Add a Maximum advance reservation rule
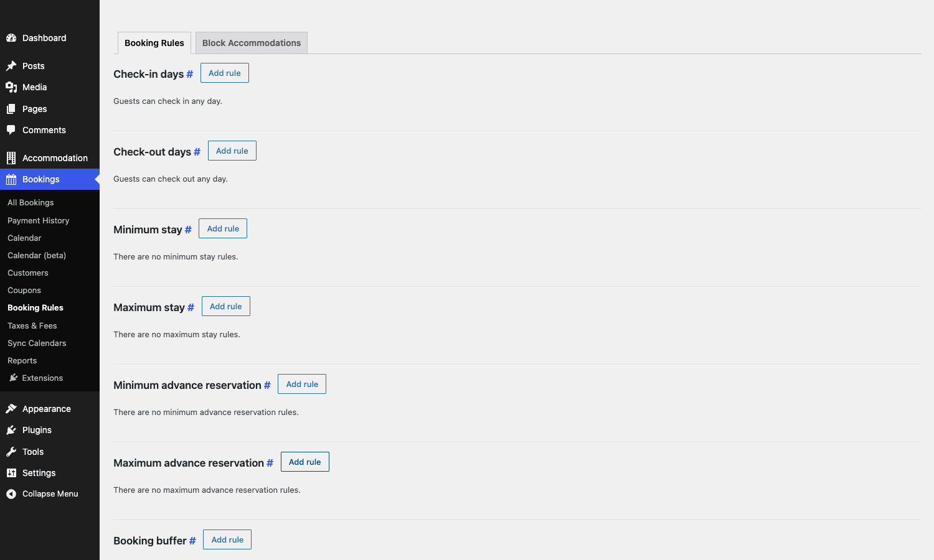This screenshot has height=560, width=934. (305, 462)
